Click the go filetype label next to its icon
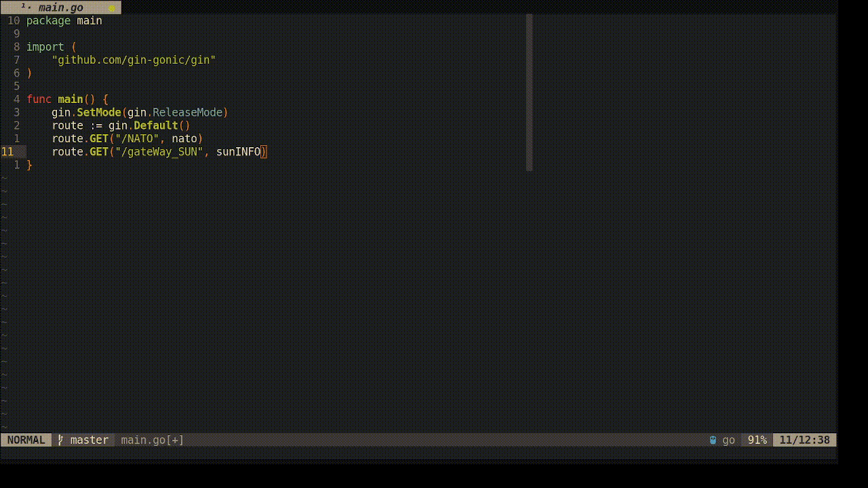Screen dimensions: 868x488 [729, 440]
